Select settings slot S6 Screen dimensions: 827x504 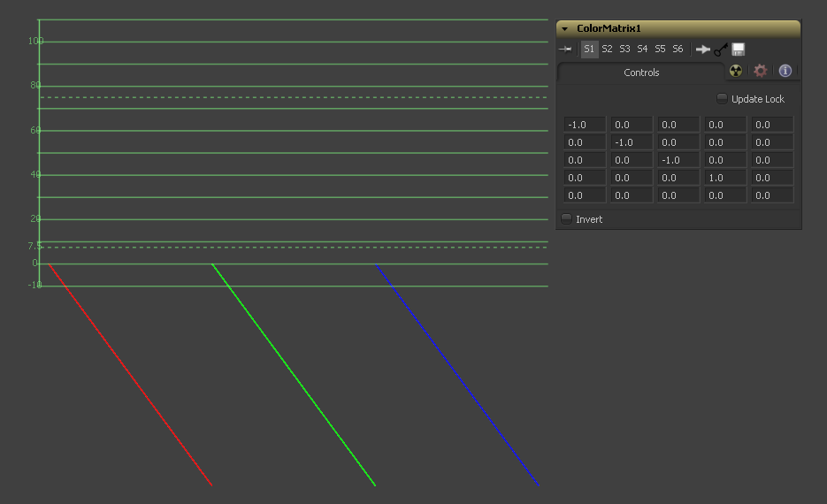(x=678, y=49)
